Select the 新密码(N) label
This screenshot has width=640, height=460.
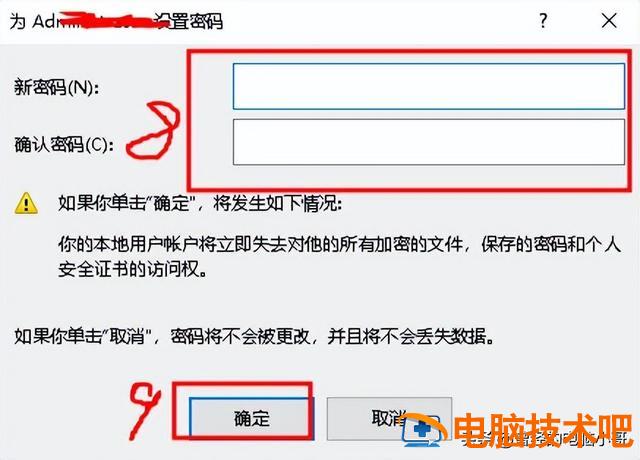(x=56, y=87)
